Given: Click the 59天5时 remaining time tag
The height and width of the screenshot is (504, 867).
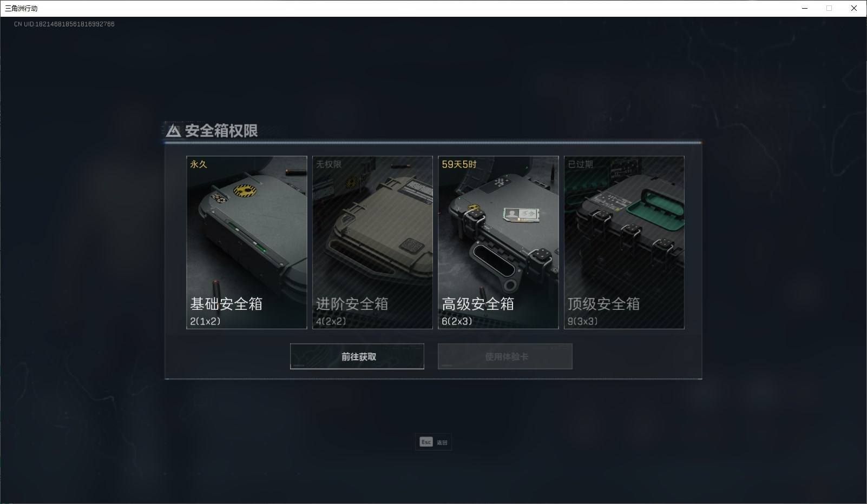Looking at the screenshot, I should point(459,164).
